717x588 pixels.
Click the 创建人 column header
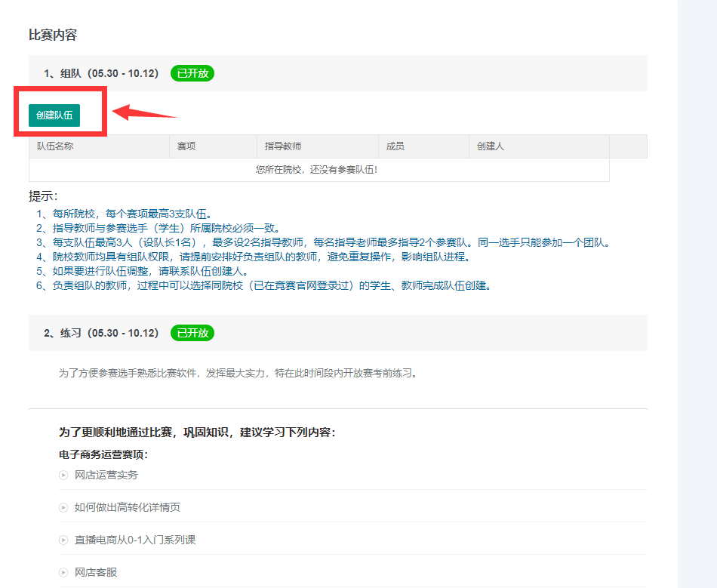coord(539,146)
